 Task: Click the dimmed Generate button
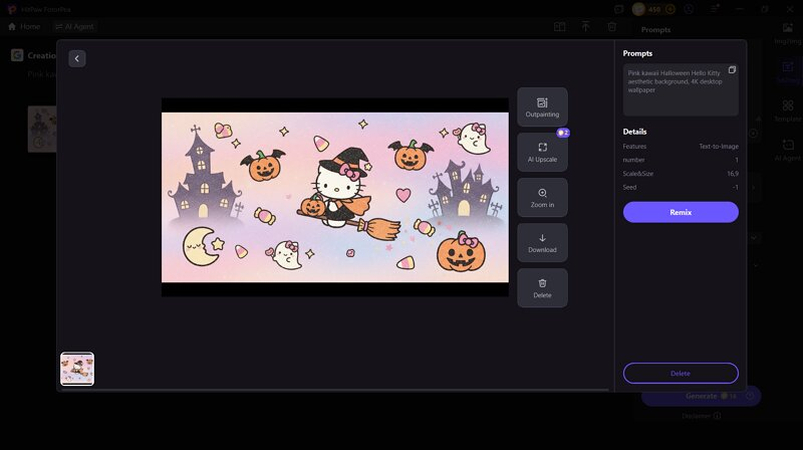click(x=701, y=396)
